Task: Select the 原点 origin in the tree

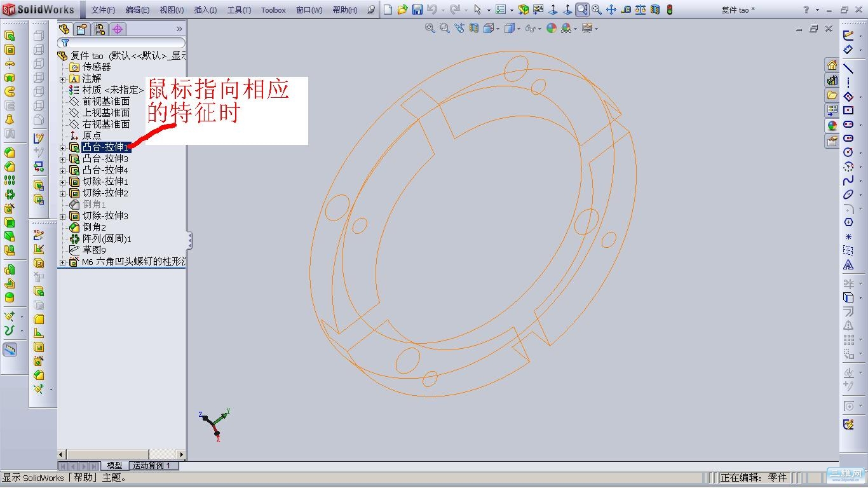Action: (92, 135)
